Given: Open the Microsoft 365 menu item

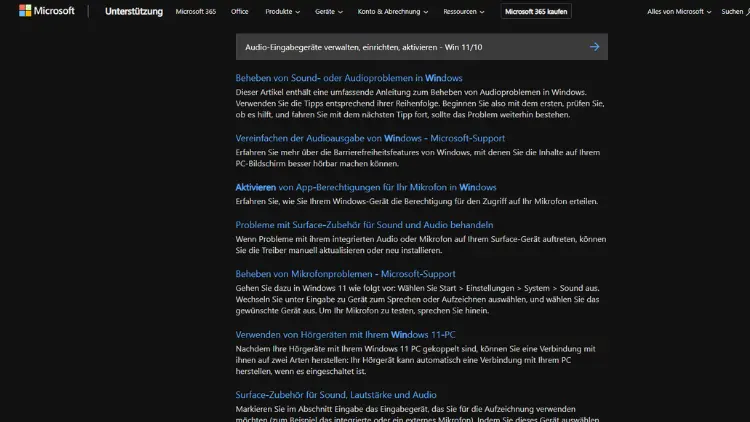Looking at the screenshot, I should point(196,11).
